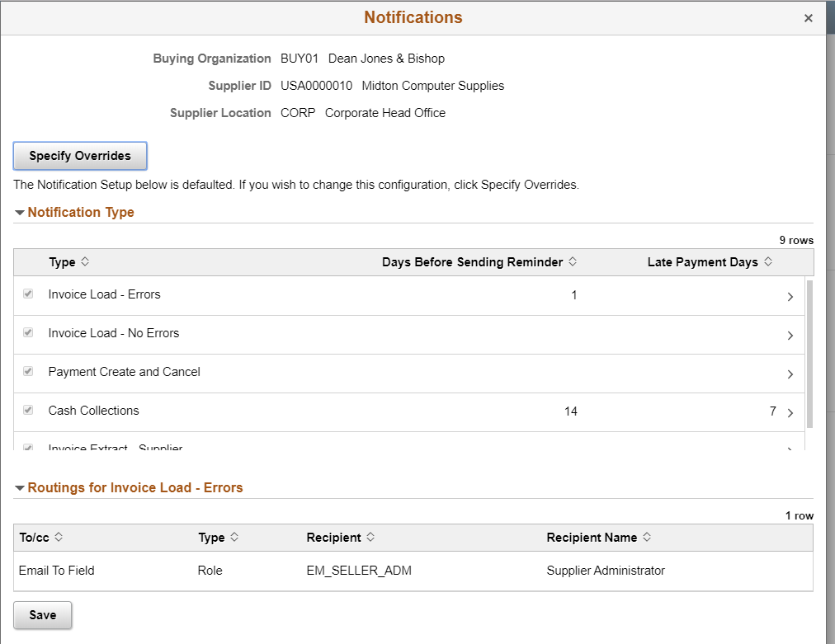Sort routings by Recipient column
The height and width of the screenshot is (644, 835).
pos(370,538)
